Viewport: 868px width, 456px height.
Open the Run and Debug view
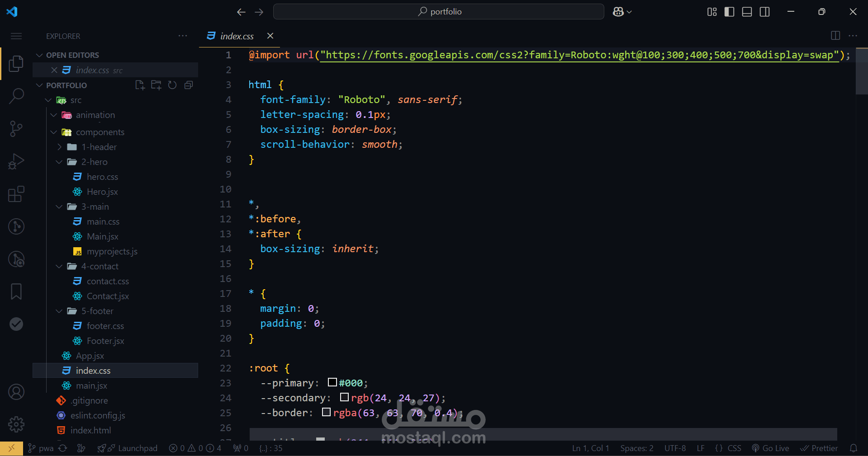click(x=16, y=161)
